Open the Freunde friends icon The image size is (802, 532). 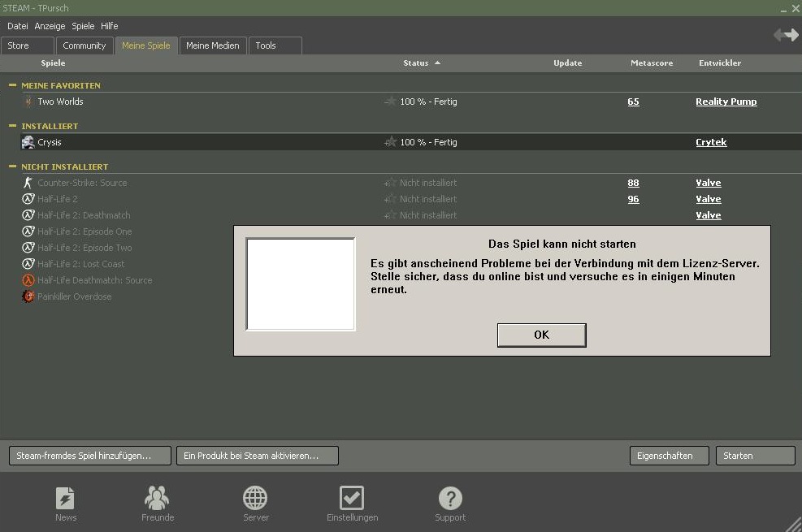pos(157,498)
